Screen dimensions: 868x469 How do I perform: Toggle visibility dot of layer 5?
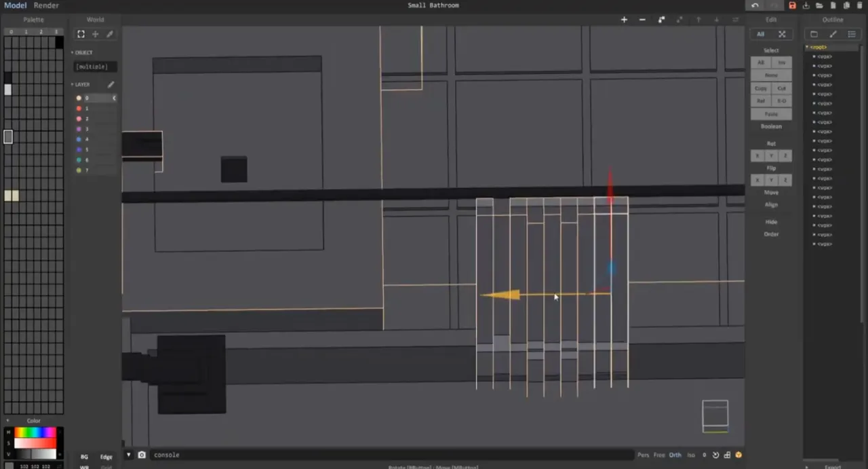click(79, 149)
